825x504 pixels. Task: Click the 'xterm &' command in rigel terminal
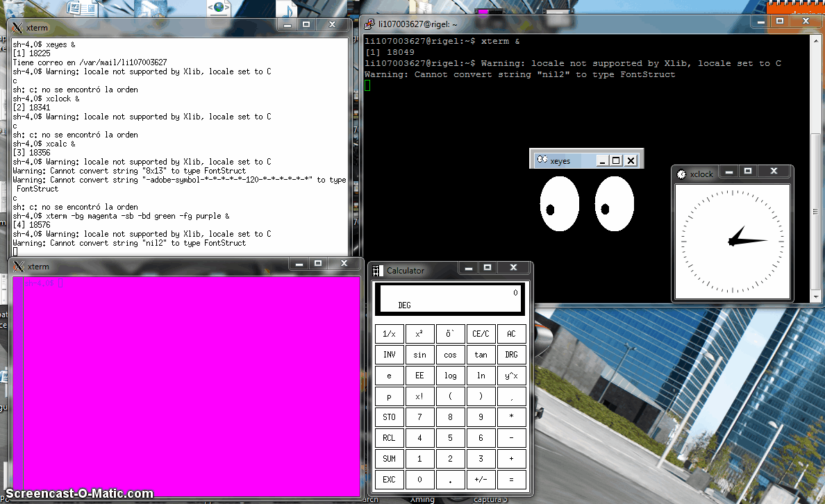pos(501,41)
